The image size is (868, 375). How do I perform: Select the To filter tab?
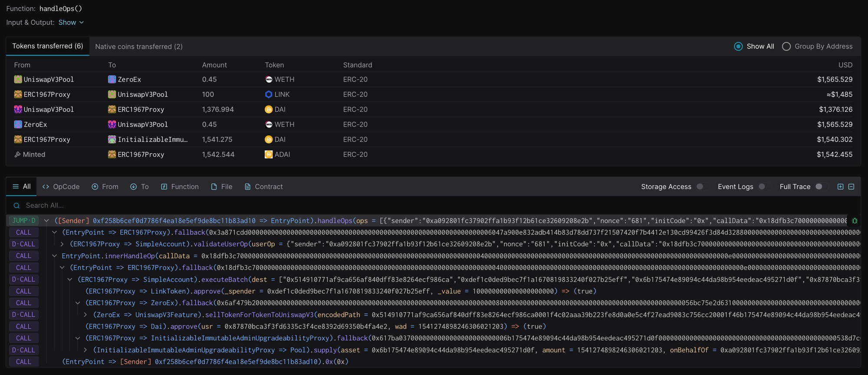(140, 186)
